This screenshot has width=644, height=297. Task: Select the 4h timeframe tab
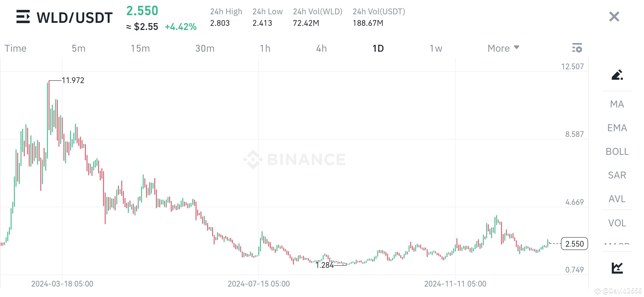click(x=321, y=48)
